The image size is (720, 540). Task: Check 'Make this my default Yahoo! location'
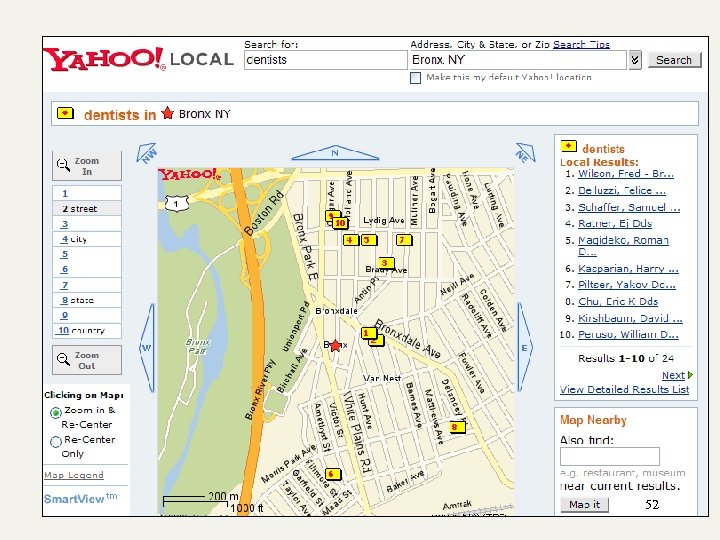415,78
